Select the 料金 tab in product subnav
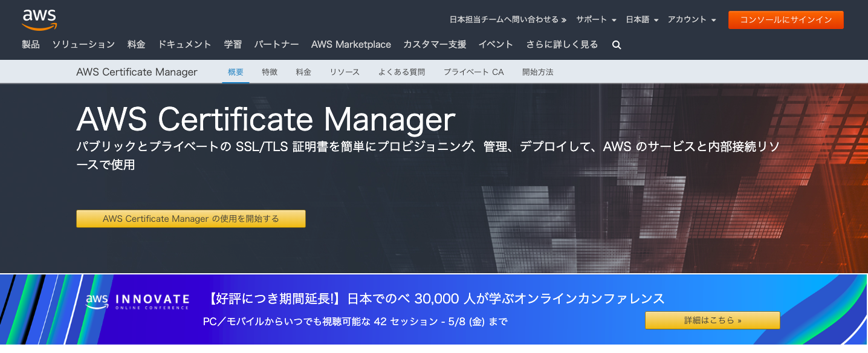The height and width of the screenshot is (353, 868). 303,72
